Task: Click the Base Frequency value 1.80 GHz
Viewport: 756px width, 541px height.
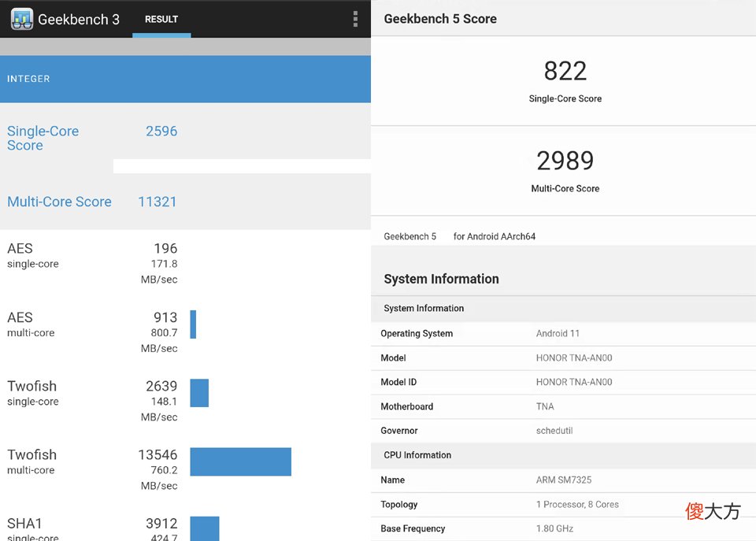Action: click(554, 528)
